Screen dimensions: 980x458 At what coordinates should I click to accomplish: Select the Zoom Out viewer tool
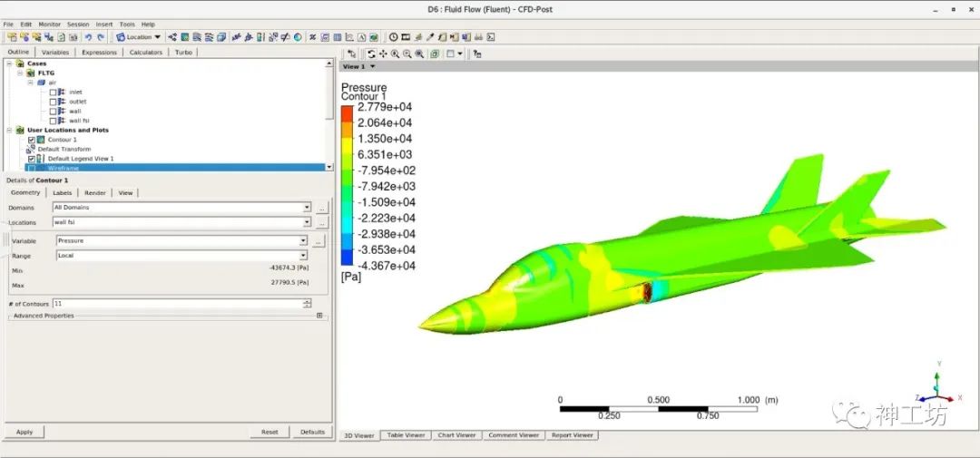pyautogui.click(x=407, y=54)
